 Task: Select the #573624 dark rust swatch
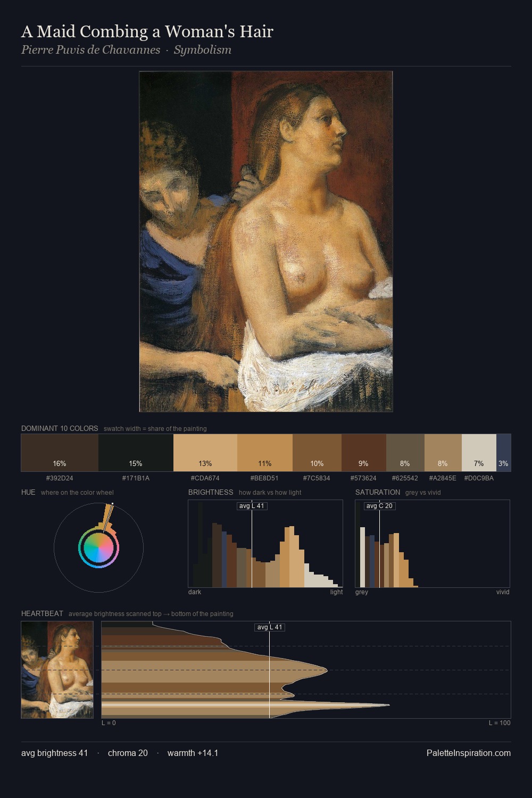364,453
